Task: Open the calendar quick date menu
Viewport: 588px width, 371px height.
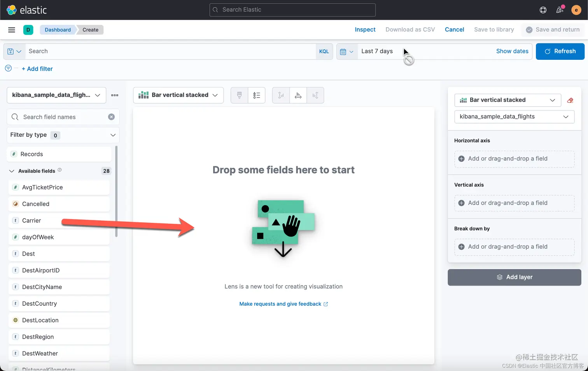Action: (x=346, y=51)
